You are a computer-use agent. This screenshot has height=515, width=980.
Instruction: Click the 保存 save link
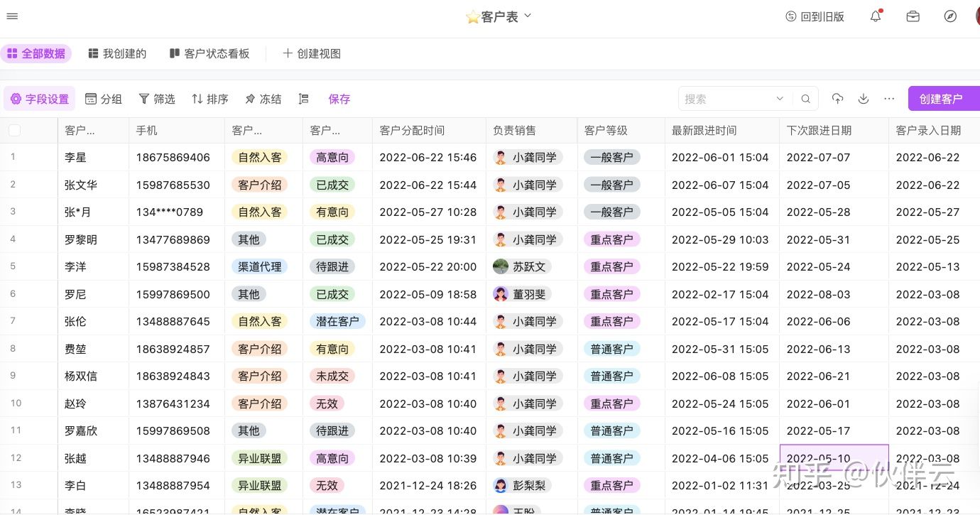(339, 99)
